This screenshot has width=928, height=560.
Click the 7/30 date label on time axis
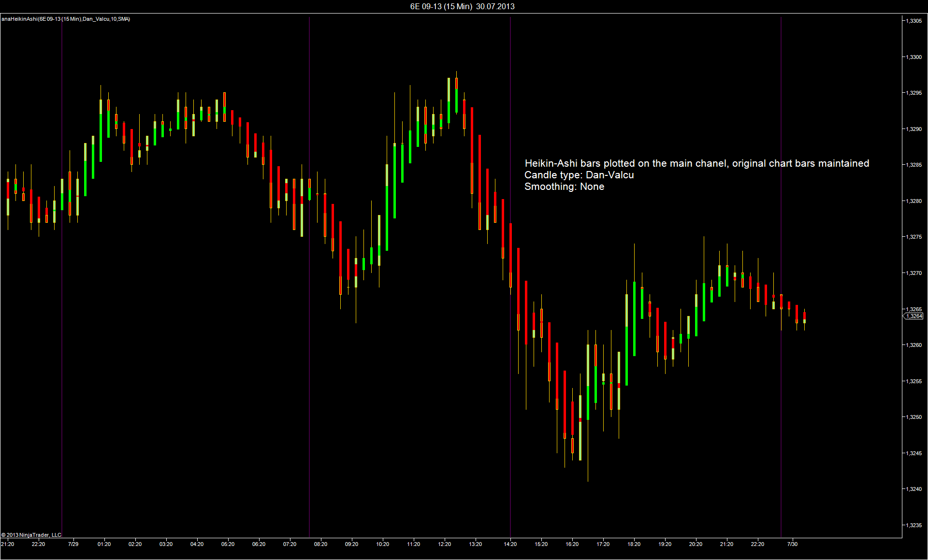(792, 544)
